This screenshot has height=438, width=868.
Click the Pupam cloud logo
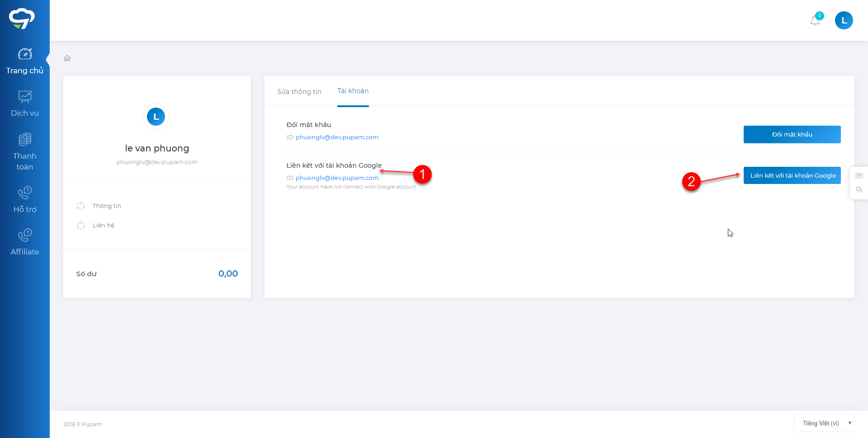coord(22,19)
